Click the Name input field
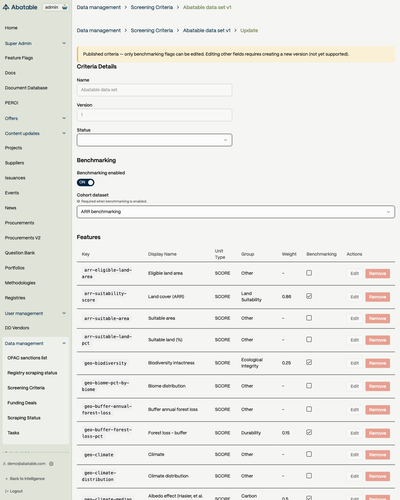The image size is (400, 500). click(x=154, y=90)
